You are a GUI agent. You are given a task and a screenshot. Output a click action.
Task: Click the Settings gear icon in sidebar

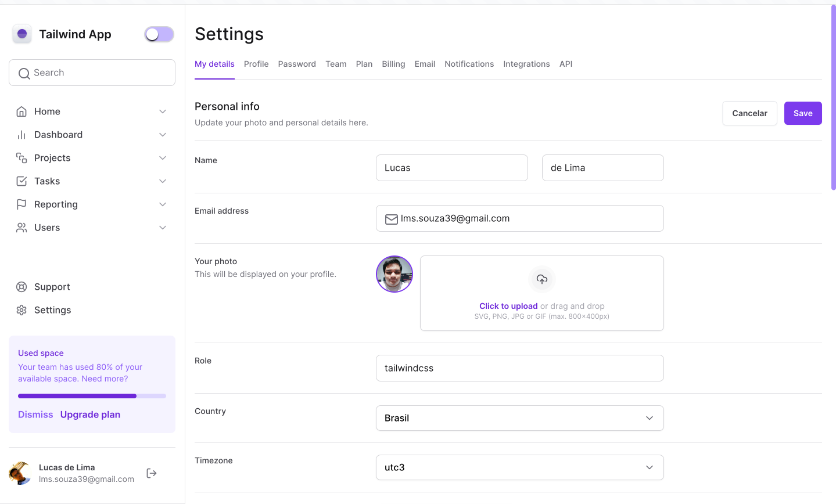click(x=21, y=310)
